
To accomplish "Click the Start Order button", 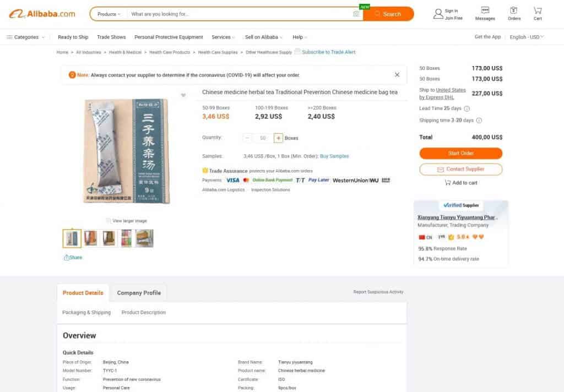I will tap(461, 153).
